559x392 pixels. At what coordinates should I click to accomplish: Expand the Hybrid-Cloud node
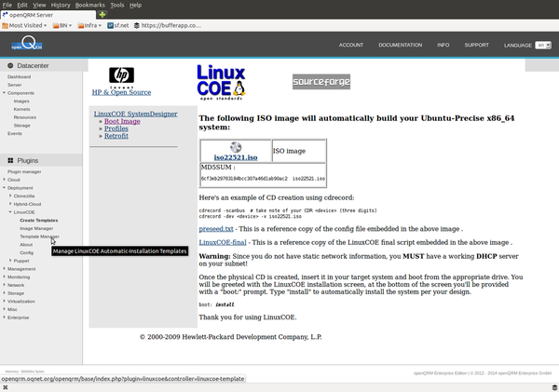pyautogui.click(x=10, y=204)
